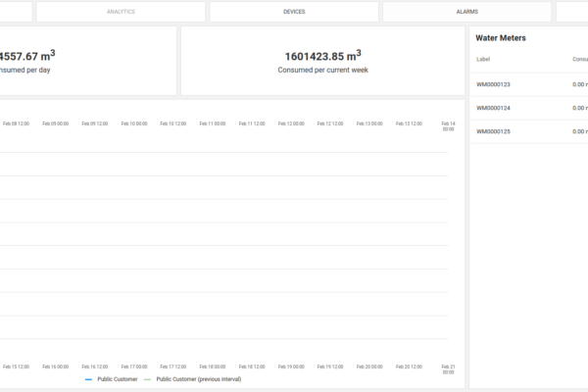Sort water meters by Label column
Viewport: 588px width, 392px height.
click(482, 59)
